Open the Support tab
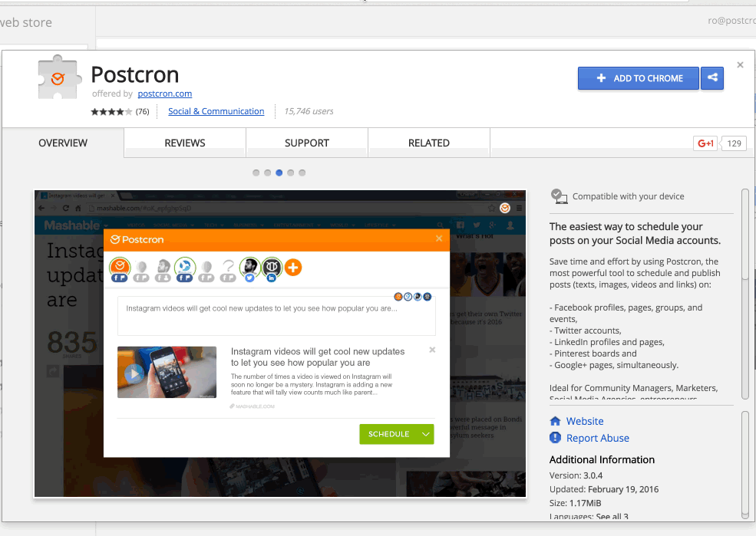This screenshot has height=536, width=756. point(307,143)
